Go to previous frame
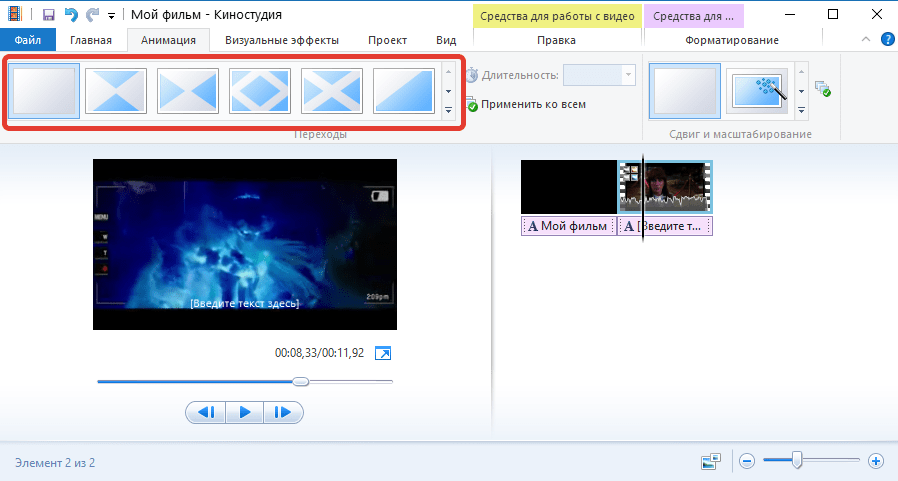 click(206, 412)
